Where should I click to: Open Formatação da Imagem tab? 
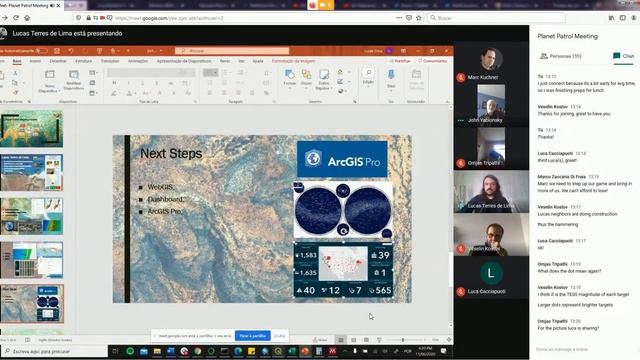tap(293, 61)
